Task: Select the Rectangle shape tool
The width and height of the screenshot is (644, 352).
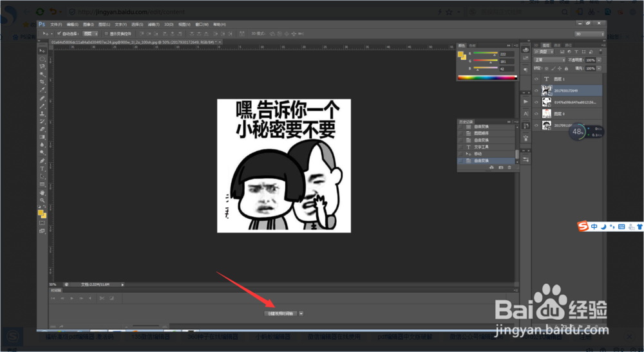Action: click(x=43, y=184)
